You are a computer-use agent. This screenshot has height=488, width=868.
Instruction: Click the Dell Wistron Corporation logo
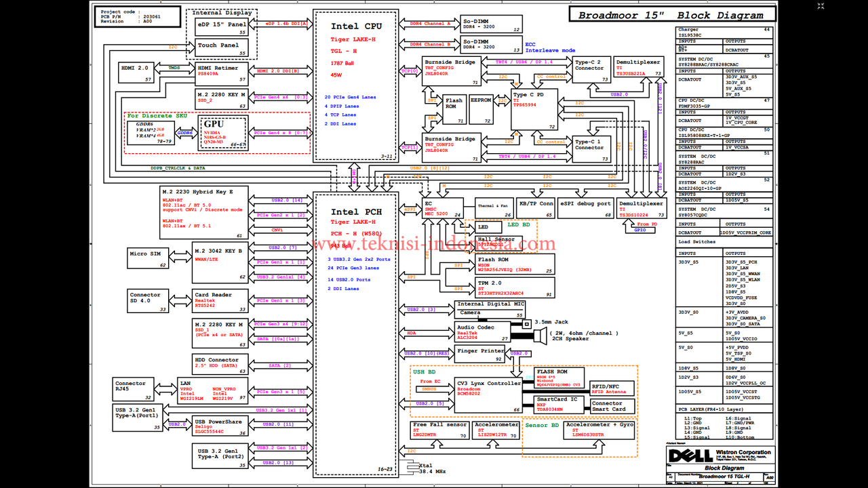pyautogui.click(x=720, y=456)
